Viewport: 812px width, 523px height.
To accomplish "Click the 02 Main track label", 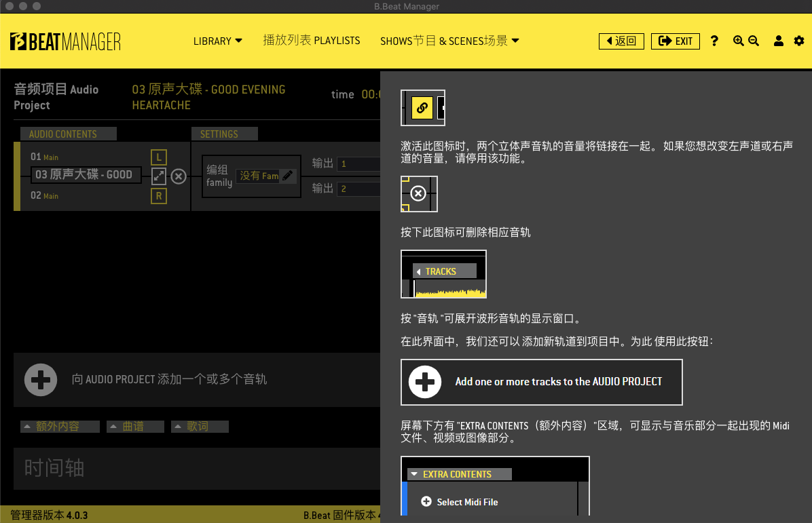I will pos(45,195).
